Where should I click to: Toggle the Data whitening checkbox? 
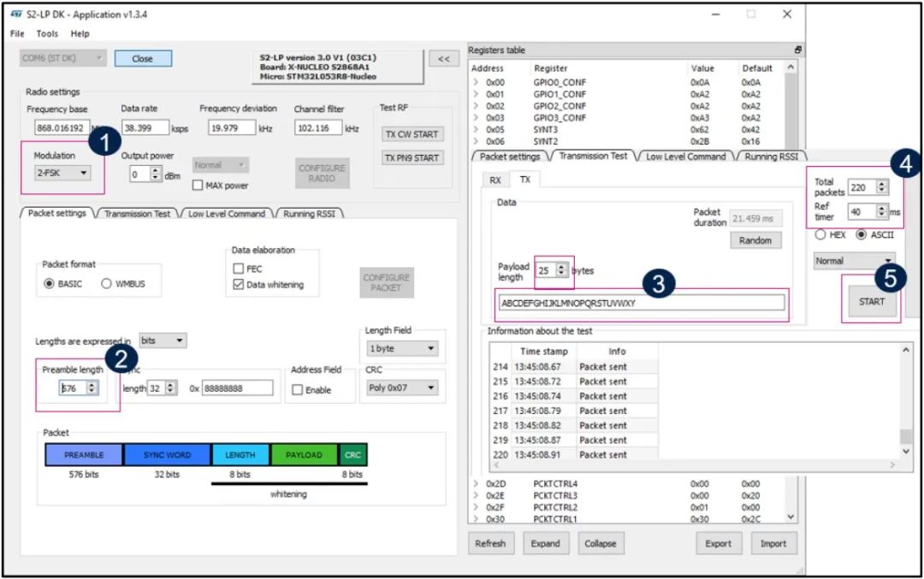pyautogui.click(x=239, y=285)
